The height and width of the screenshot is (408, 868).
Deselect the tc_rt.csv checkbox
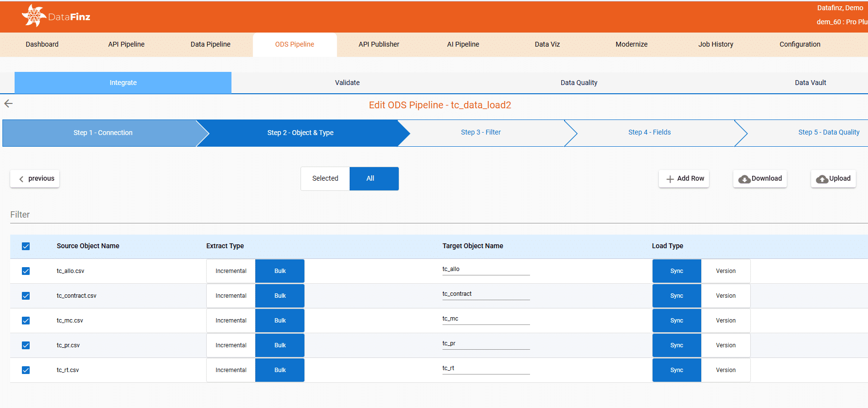point(26,370)
